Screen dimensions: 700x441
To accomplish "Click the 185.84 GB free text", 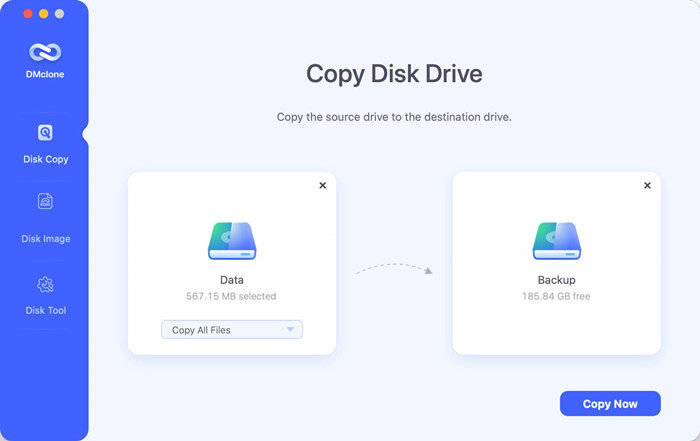I will [556, 296].
